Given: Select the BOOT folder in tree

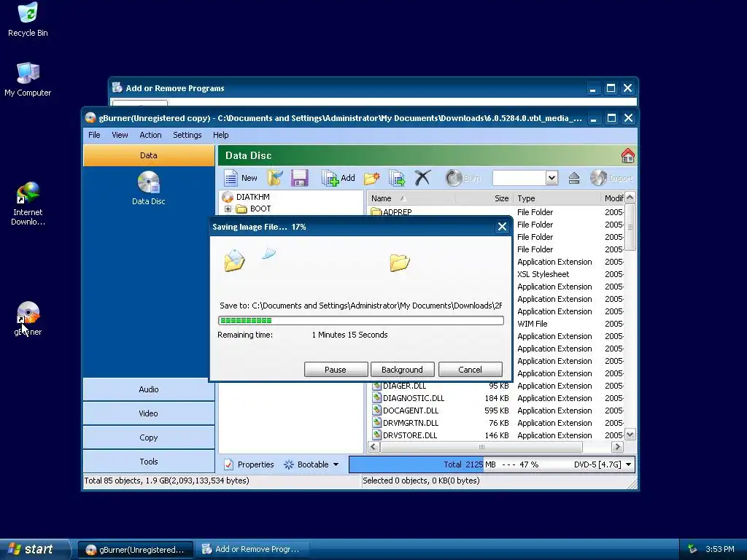Looking at the screenshot, I should (x=260, y=209).
